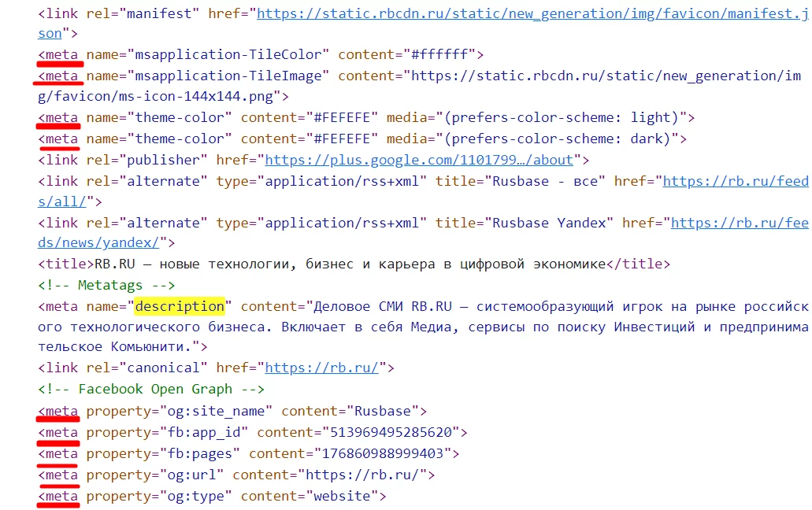The image size is (812, 510).
Task: Click the prefers-color-scheme: dark value
Action: pos(557,139)
